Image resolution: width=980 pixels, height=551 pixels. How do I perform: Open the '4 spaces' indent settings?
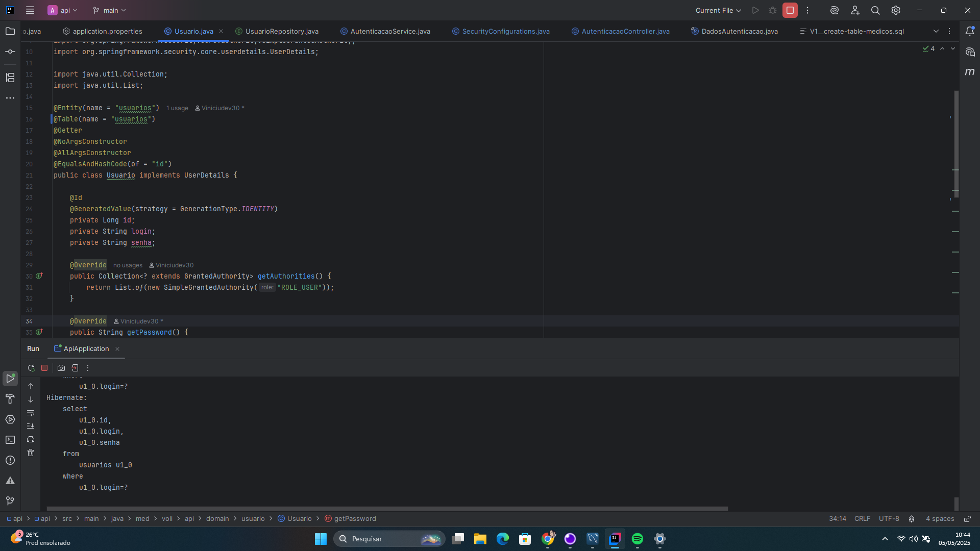[x=940, y=519]
